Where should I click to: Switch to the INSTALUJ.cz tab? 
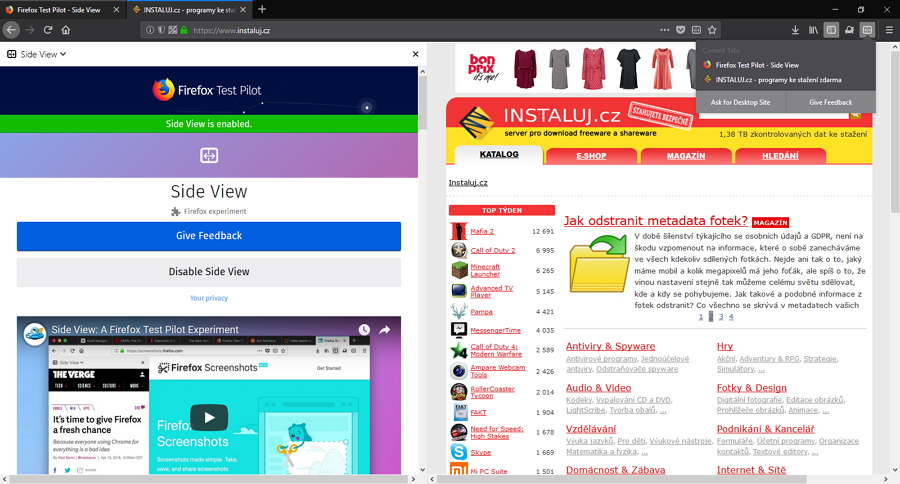189,10
